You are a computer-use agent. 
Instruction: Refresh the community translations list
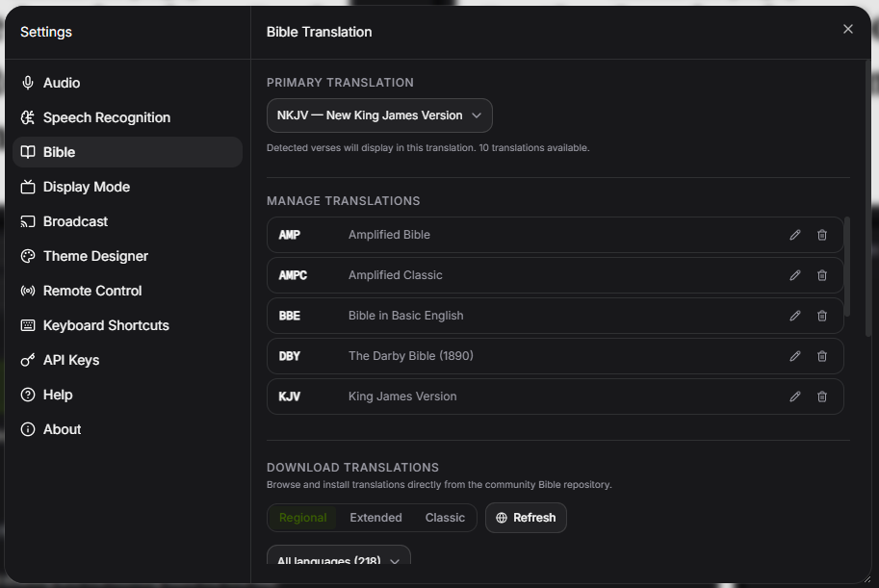tap(526, 518)
